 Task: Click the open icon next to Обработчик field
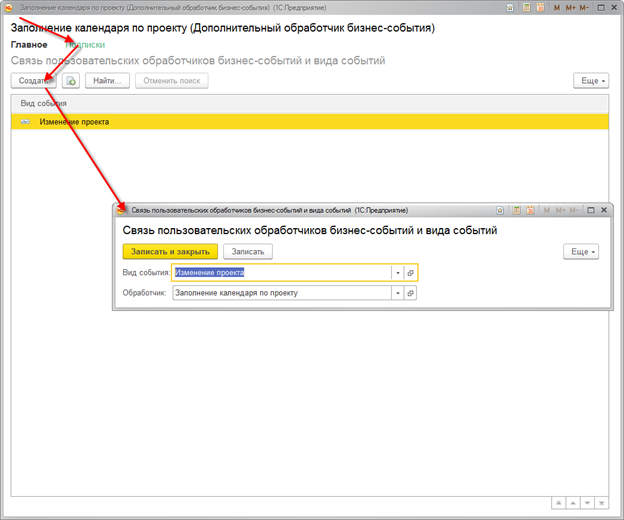410,293
